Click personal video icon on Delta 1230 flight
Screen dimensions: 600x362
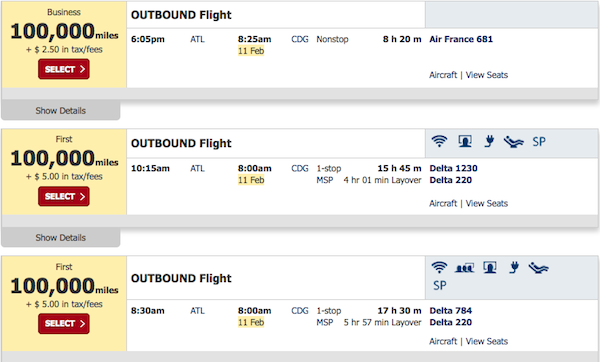[x=465, y=141]
